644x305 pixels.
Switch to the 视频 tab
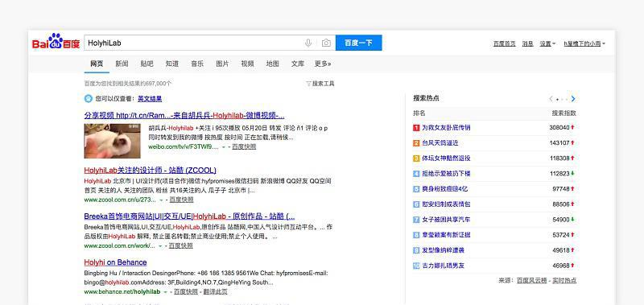coord(247,64)
